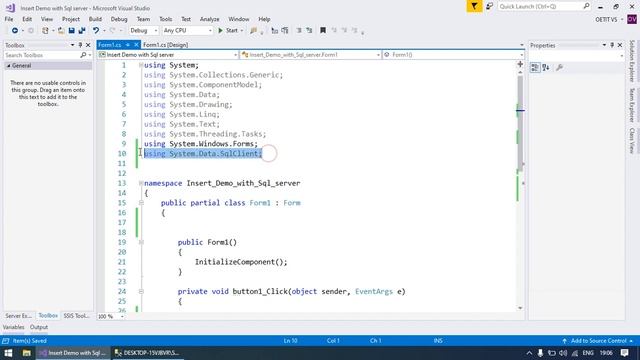This screenshot has width=640, height=360.
Task: Click the Save All toolbar icon
Action: tap(82, 31)
